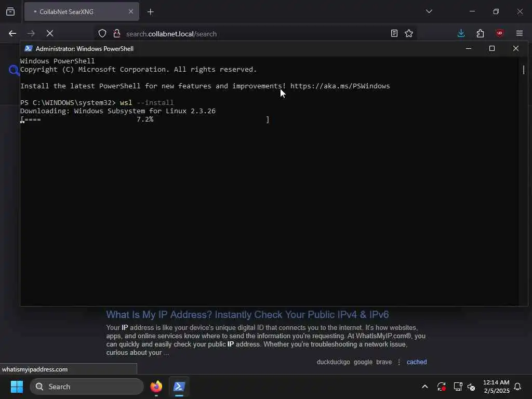View site connection lock info
This screenshot has width=532, height=399.
[x=117, y=33]
